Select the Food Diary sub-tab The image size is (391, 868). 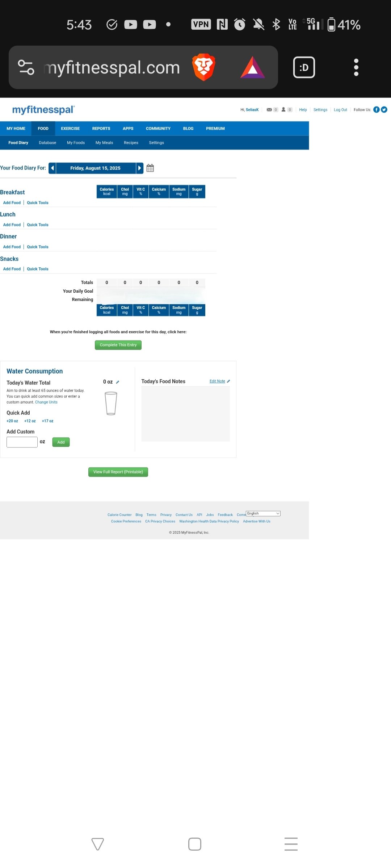(x=18, y=143)
